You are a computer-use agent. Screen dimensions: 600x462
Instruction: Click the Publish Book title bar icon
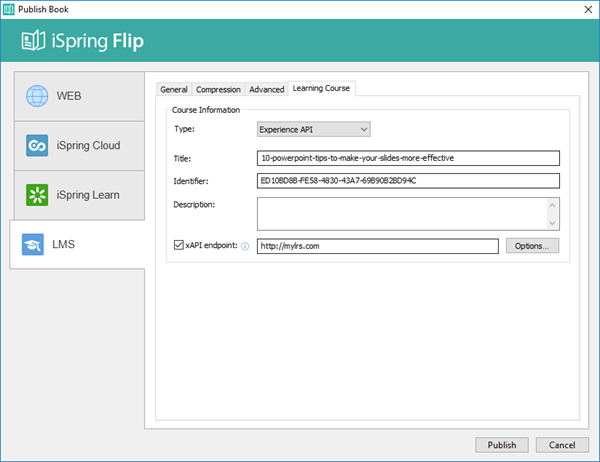coord(8,9)
